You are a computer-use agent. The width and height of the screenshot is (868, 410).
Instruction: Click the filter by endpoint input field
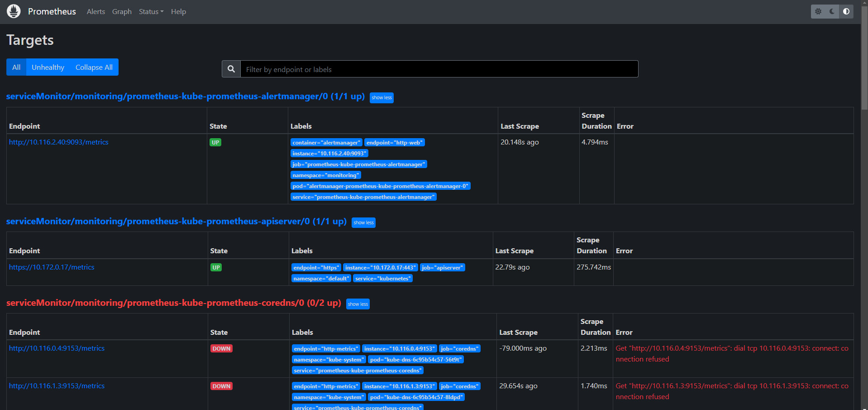tap(439, 69)
